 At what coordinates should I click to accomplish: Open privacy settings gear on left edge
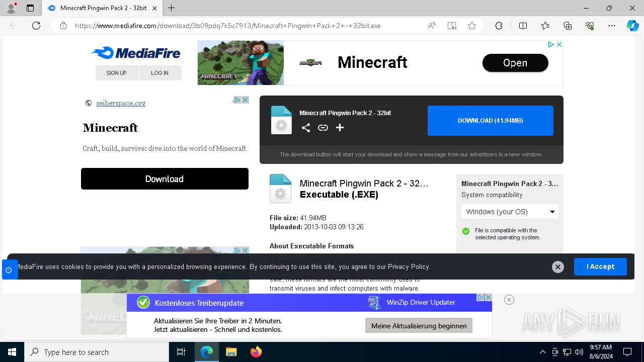(9, 270)
